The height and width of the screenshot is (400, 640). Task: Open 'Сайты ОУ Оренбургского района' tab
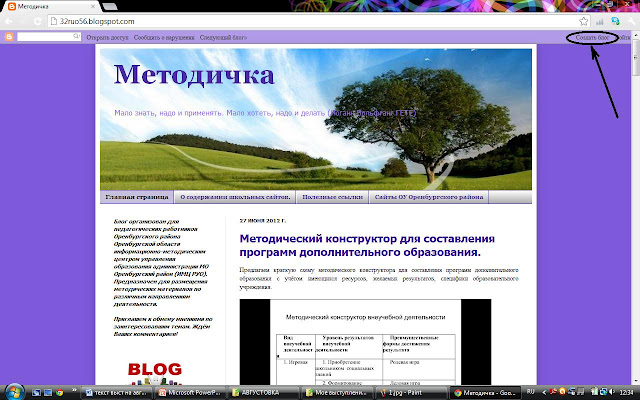point(429,197)
